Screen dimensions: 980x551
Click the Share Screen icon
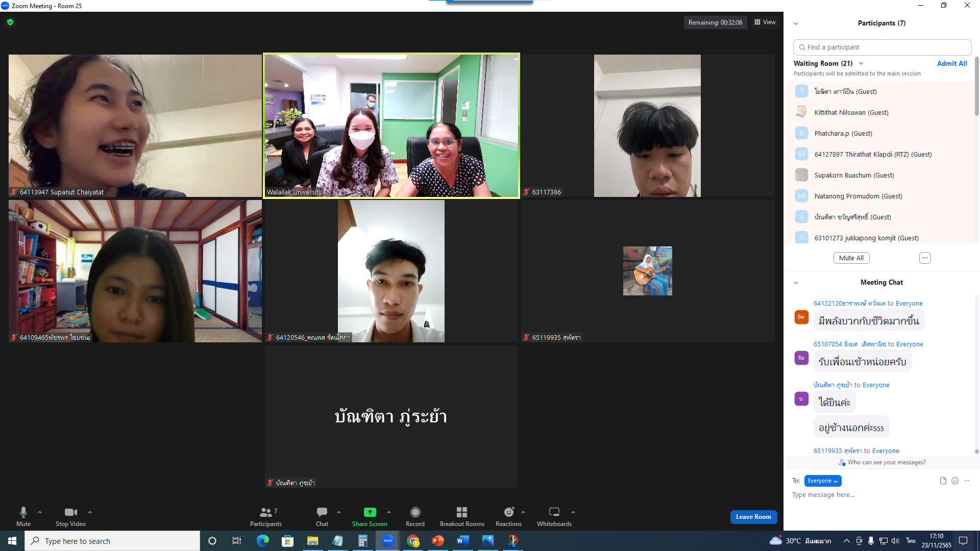coord(370,512)
